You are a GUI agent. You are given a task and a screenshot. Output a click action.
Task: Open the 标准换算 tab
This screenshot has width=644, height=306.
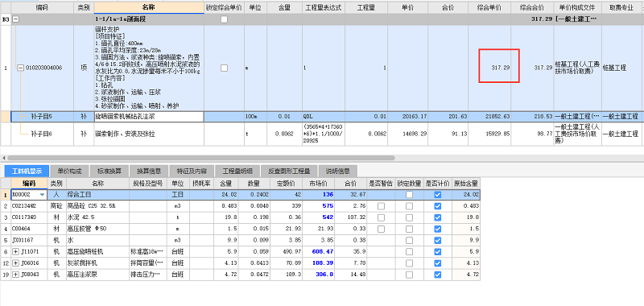click(x=109, y=171)
